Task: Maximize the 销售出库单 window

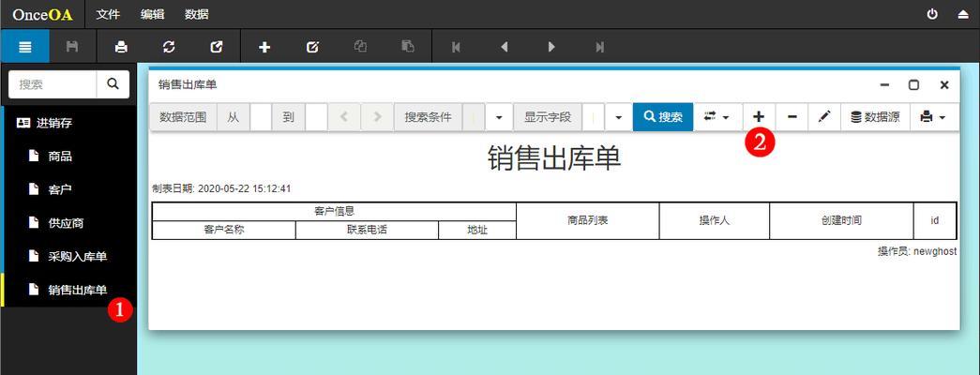Action: coord(913,85)
